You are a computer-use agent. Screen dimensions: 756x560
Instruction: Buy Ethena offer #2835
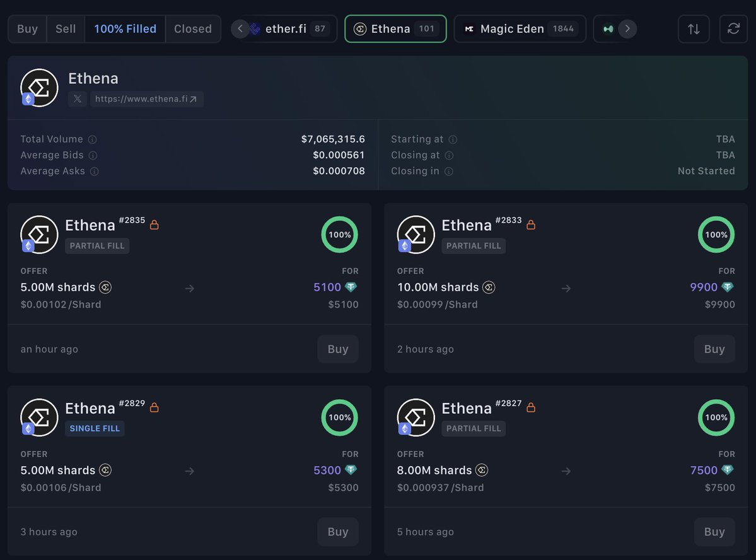tap(337, 349)
